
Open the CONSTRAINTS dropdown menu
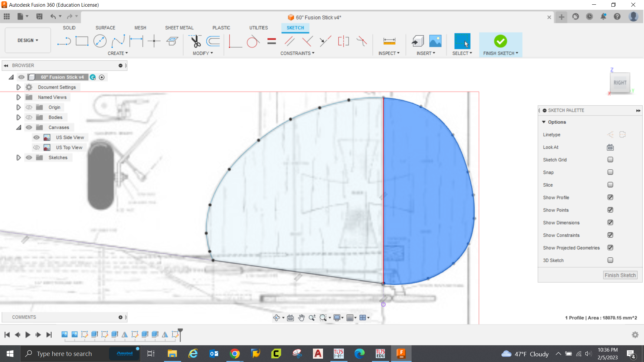[x=297, y=53]
